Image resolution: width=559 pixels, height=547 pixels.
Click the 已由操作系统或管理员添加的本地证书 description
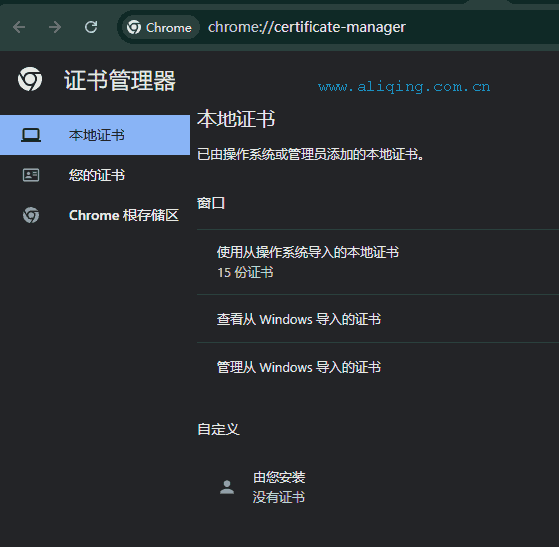click(x=311, y=154)
